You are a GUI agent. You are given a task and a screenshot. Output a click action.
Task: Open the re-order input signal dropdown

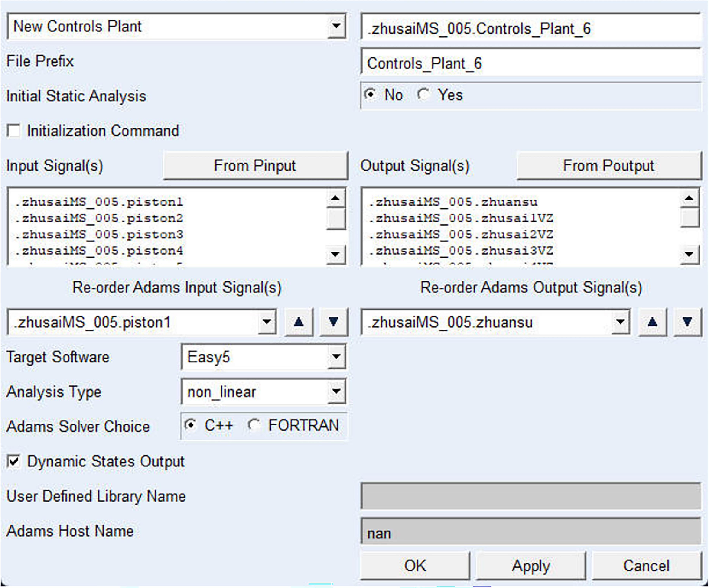(267, 322)
